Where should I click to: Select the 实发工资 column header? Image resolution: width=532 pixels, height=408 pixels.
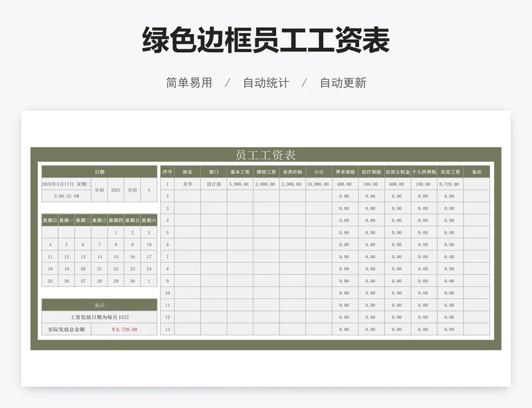point(450,172)
